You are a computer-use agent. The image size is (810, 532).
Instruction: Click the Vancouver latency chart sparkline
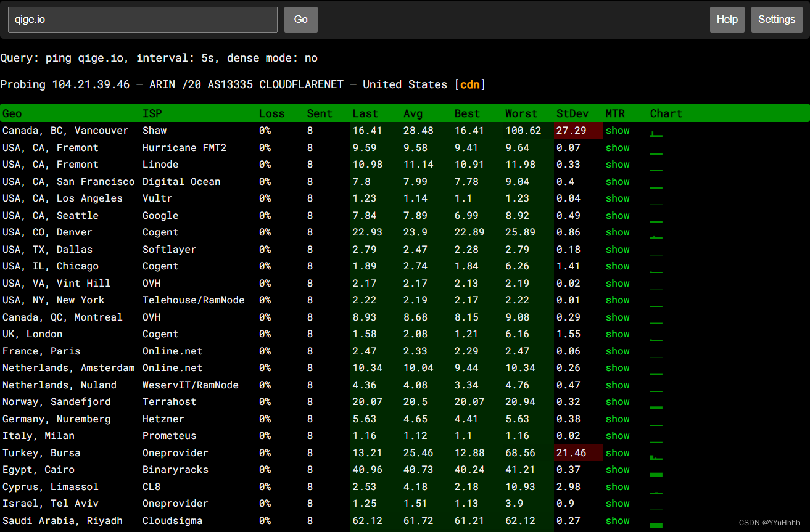[x=656, y=134]
